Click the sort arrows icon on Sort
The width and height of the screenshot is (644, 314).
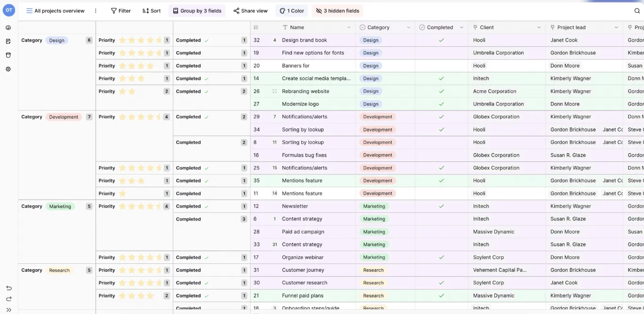[145, 11]
